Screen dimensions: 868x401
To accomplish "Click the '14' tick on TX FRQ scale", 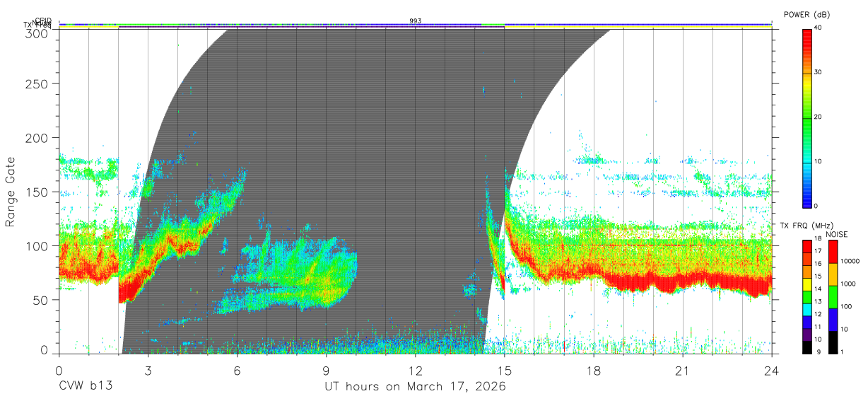I will [x=818, y=289].
